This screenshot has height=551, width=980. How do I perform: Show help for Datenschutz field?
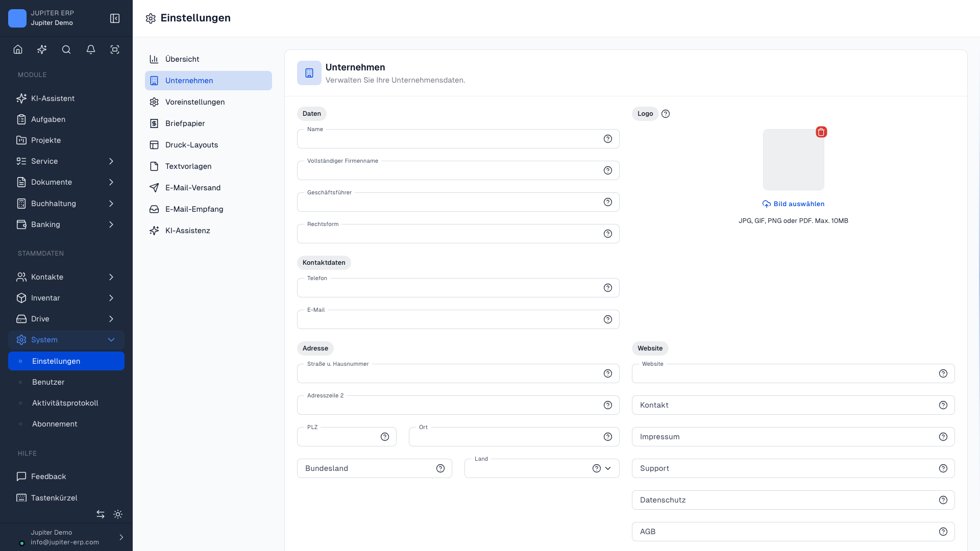pos(943,500)
